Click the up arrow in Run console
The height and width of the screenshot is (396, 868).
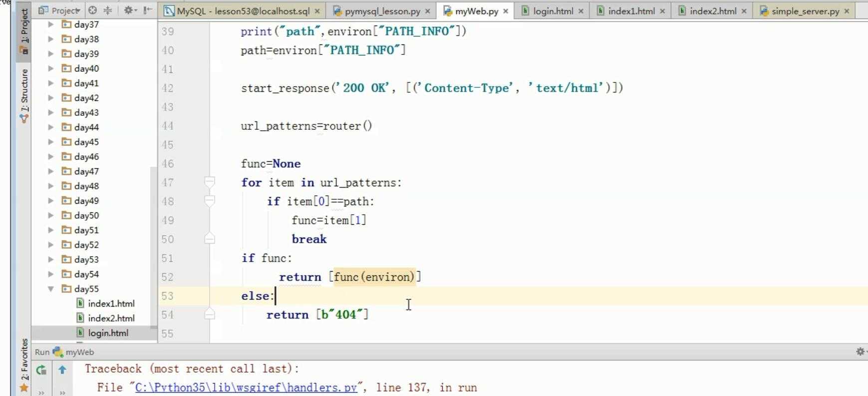62,370
